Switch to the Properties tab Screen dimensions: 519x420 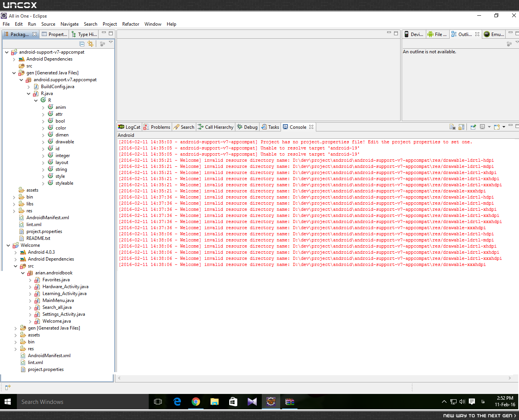click(x=54, y=34)
